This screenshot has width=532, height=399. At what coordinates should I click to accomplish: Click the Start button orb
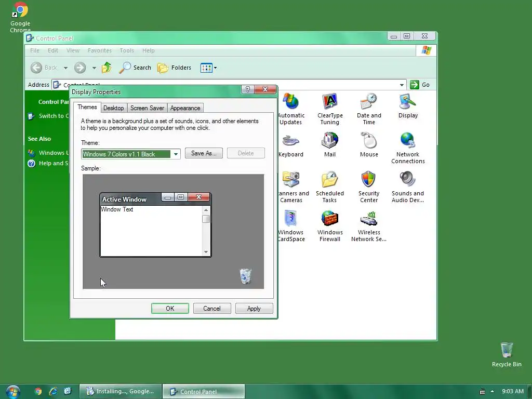pyautogui.click(x=13, y=392)
